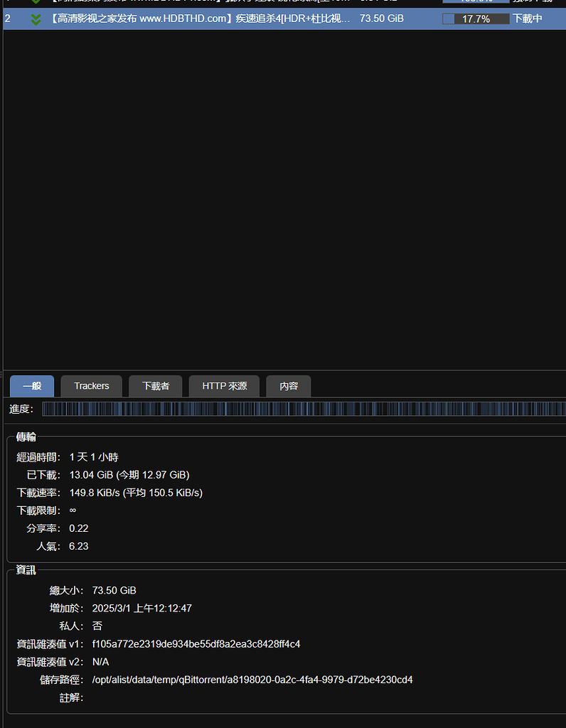
Task: Click the 17.7% progress bar
Action: [x=476, y=19]
